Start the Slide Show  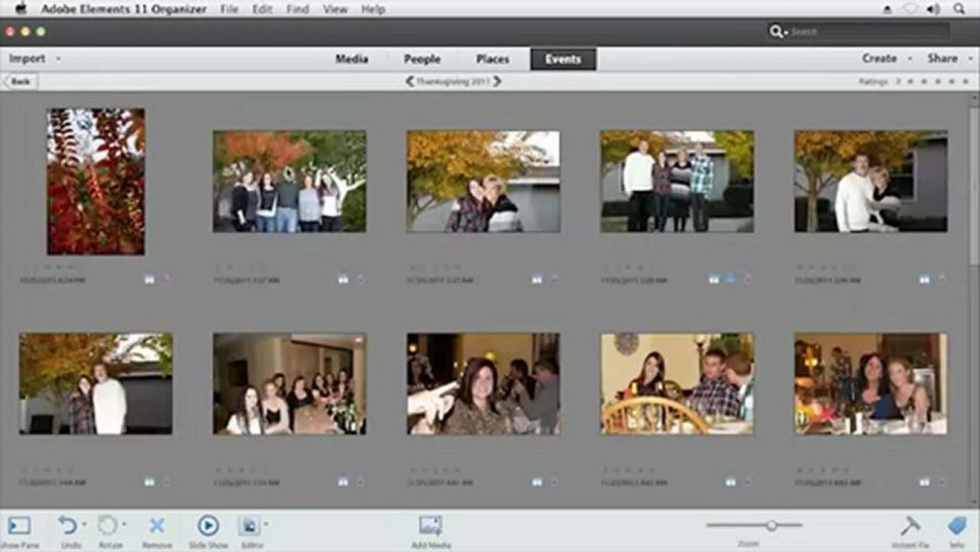pos(208,525)
